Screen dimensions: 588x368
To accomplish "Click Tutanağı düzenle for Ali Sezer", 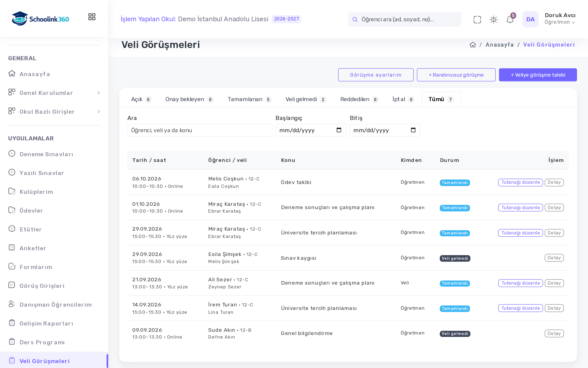I will tap(520, 283).
